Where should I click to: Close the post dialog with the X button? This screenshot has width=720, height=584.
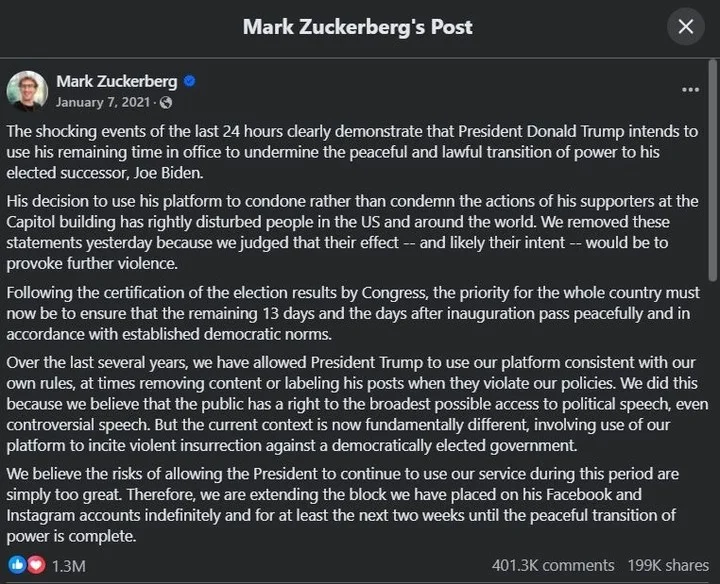pyautogui.click(x=686, y=27)
